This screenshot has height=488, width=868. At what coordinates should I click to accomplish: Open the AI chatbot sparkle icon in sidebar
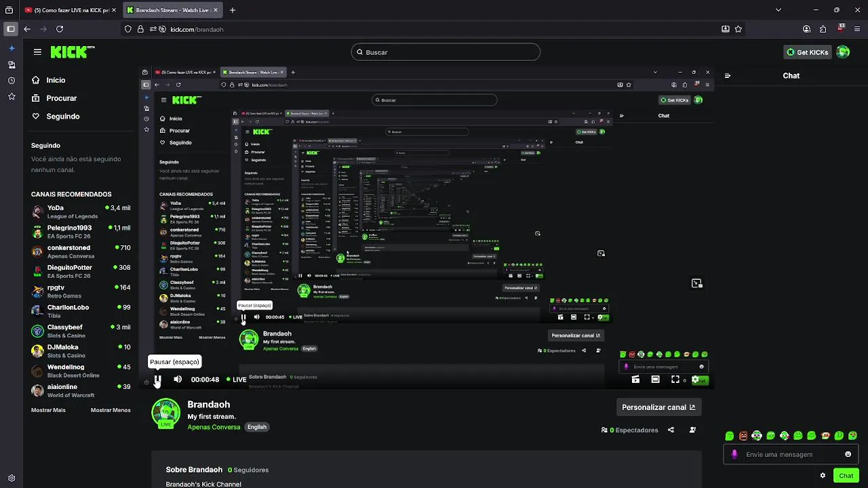tap(12, 49)
